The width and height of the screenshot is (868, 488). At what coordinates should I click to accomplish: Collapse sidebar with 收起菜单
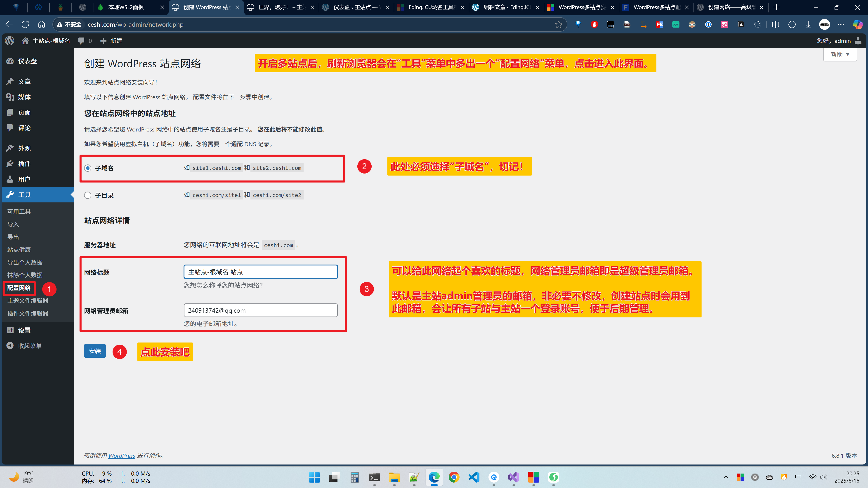click(x=38, y=346)
